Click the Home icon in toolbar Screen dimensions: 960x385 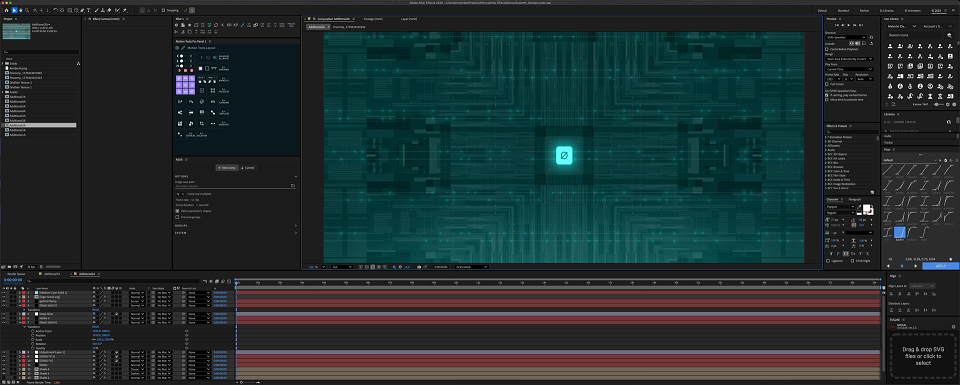click(x=6, y=10)
